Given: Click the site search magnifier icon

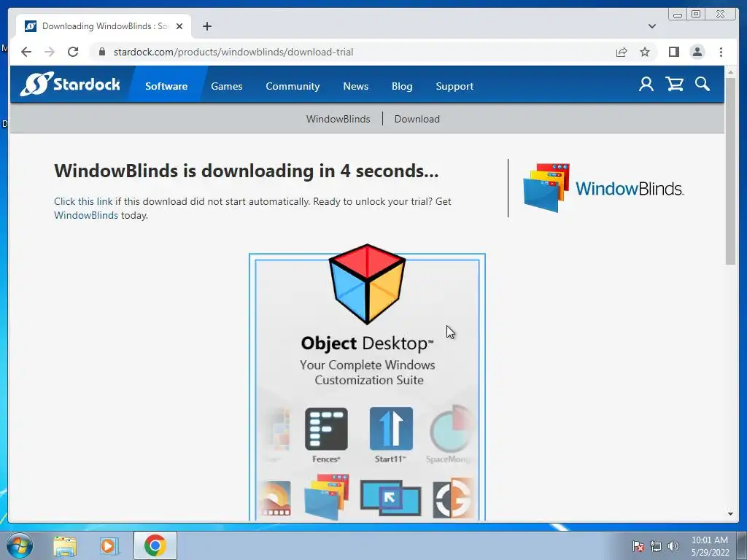Looking at the screenshot, I should 703,85.
